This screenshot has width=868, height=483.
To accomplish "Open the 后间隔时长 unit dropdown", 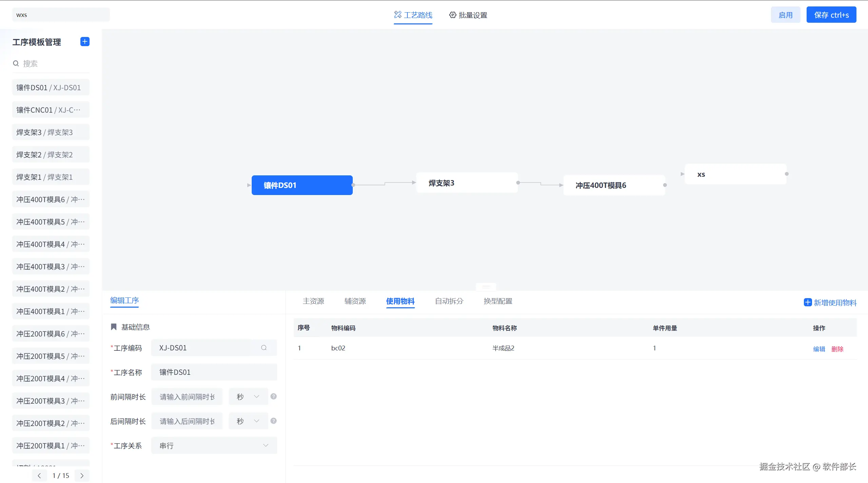I will [x=248, y=421].
